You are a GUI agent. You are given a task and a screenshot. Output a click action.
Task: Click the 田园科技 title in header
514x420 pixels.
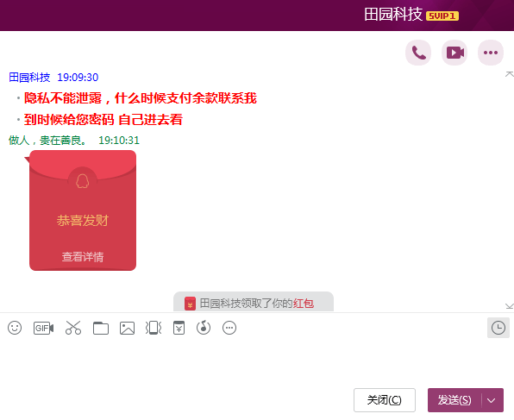(x=393, y=15)
